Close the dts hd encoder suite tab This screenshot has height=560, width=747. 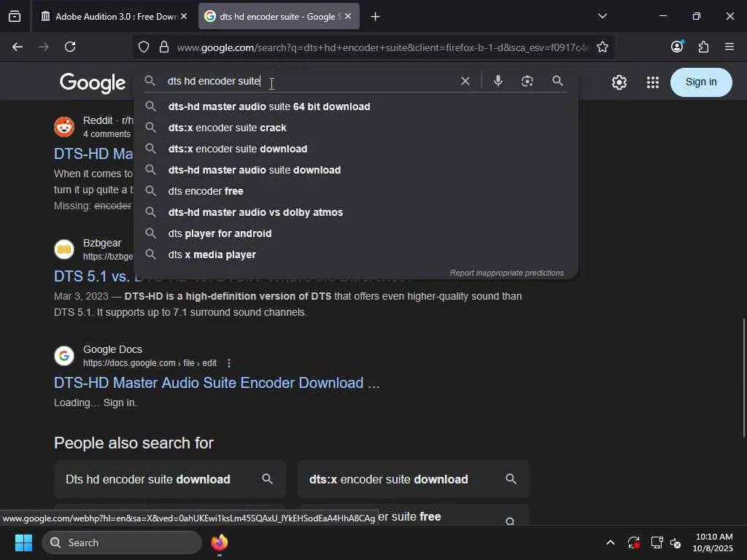348,16
